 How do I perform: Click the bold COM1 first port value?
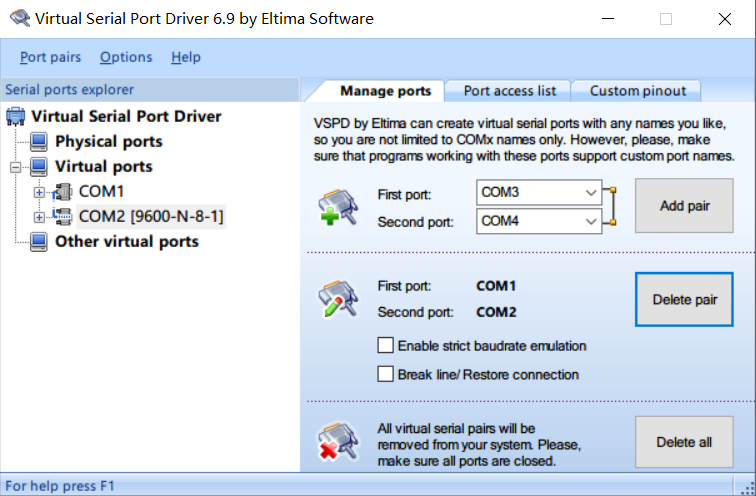click(x=496, y=286)
